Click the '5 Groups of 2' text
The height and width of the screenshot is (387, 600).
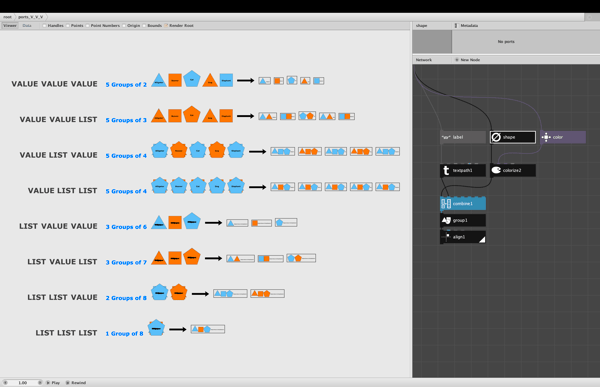point(126,85)
